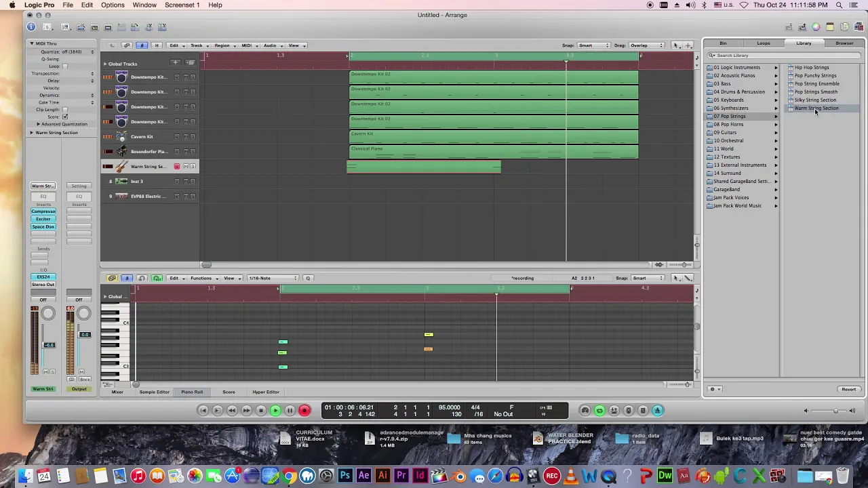Switch to the Hyper Editor tab
868x488 pixels.
coord(266,392)
